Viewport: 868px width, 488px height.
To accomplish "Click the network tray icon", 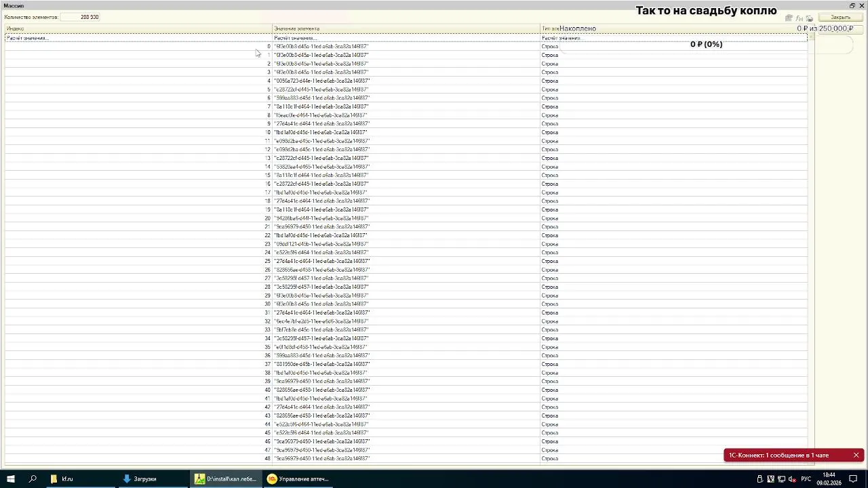I will [781, 479].
